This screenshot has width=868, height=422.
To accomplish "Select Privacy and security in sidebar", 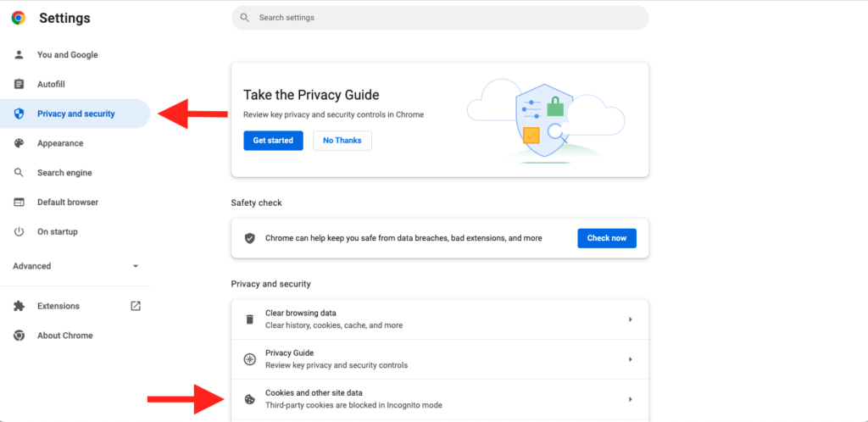I will point(75,114).
